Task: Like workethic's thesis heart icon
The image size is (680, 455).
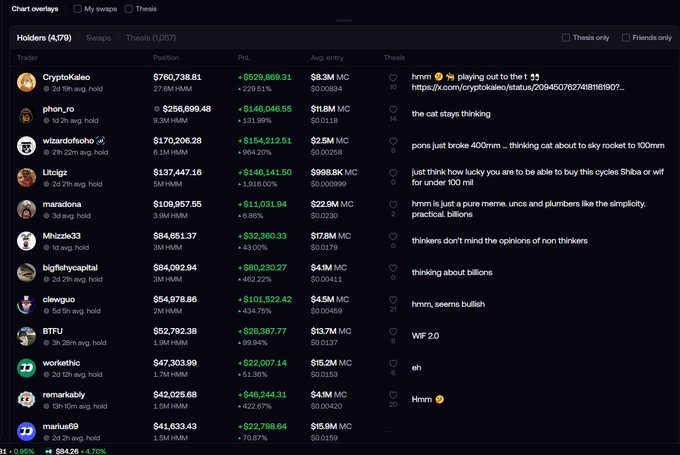Action: [393, 363]
